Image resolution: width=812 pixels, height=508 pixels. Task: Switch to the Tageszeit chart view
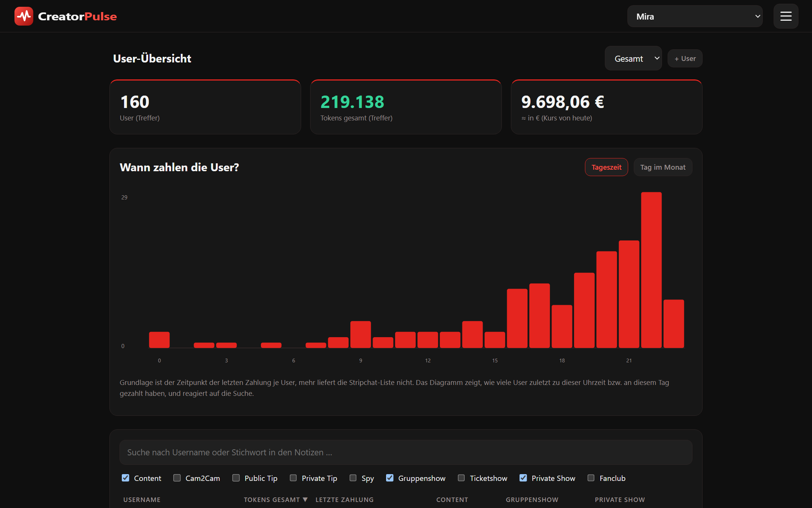tap(606, 167)
